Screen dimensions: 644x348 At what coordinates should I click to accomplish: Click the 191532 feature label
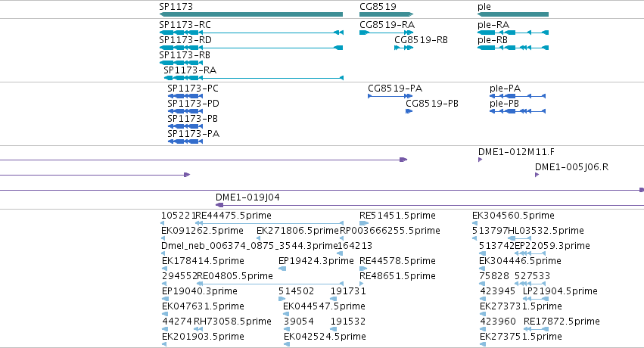pos(348,322)
